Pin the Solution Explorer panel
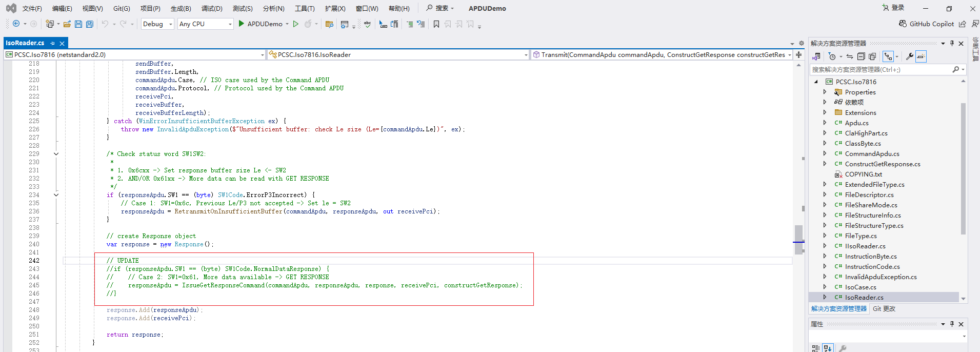Viewport: 980px width, 352px height. [x=952, y=43]
